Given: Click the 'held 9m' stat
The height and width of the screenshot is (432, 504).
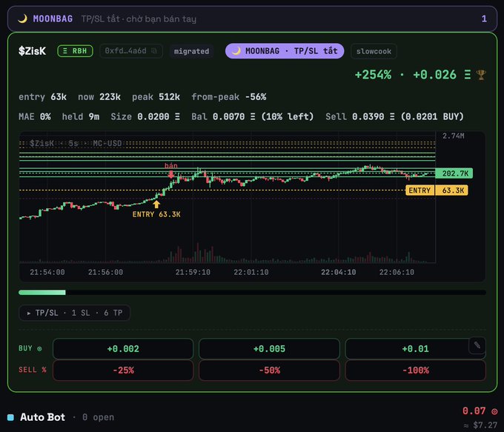Looking at the screenshot, I should coord(81,116).
